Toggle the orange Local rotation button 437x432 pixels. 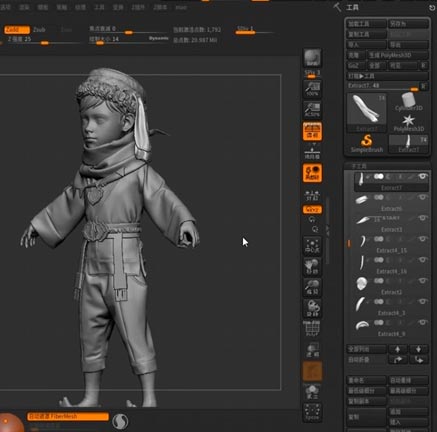[x=312, y=173]
